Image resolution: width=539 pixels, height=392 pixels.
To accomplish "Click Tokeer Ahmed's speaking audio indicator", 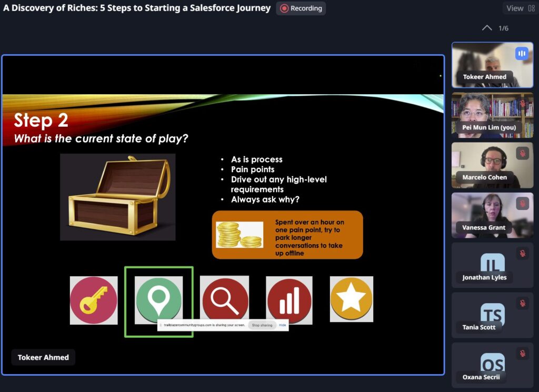I will coord(522,54).
